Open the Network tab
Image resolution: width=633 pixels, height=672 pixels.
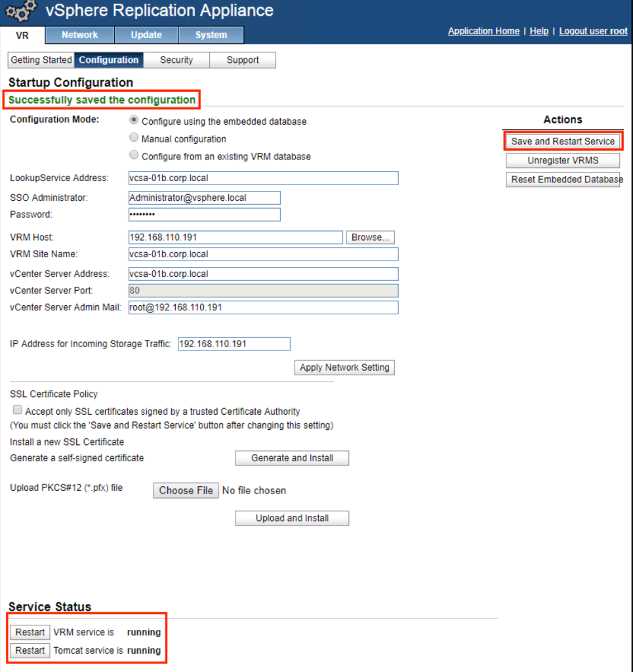pyautogui.click(x=79, y=35)
